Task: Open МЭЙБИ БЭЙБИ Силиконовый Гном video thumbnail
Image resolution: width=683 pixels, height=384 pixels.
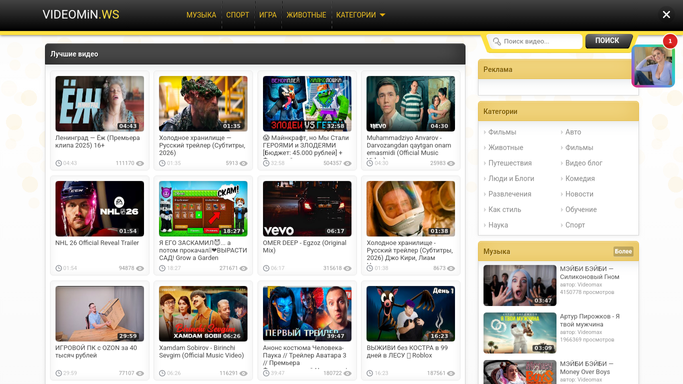Action: (520, 285)
